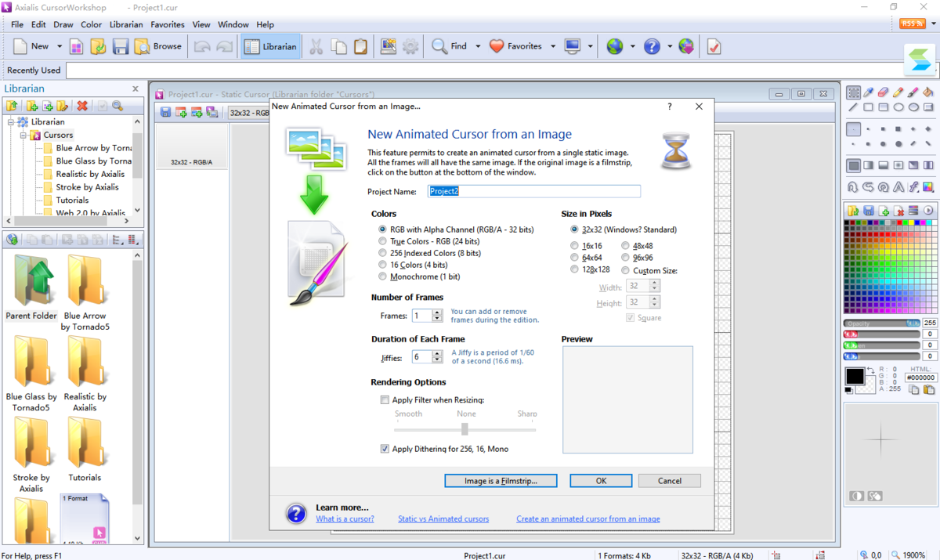Click the Librarian search magnifier icon

coord(117,106)
